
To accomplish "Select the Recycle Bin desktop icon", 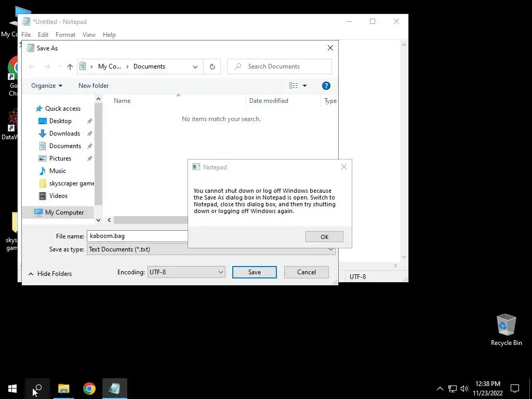I will pos(506,330).
